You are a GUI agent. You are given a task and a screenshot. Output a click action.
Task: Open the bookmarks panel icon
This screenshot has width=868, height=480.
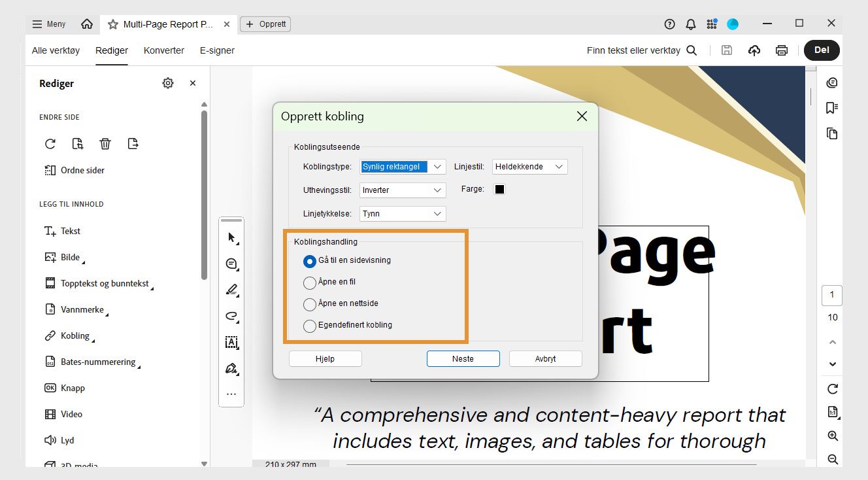[832, 108]
